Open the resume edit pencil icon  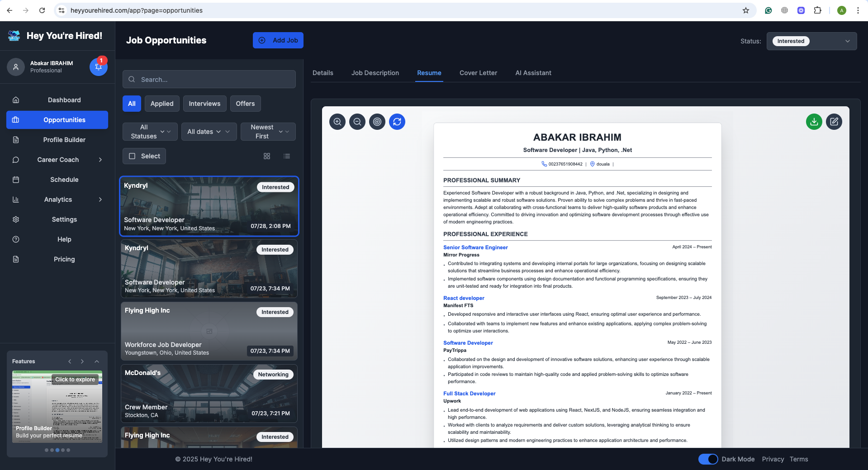click(x=834, y=122)
